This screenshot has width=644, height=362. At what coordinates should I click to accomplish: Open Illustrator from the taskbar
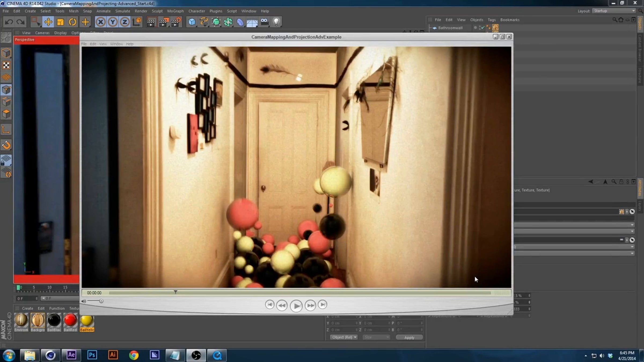[x=113, y=355]
